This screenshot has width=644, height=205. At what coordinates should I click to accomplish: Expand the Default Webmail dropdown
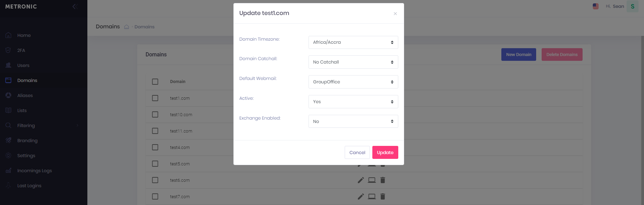pos(353,82)
